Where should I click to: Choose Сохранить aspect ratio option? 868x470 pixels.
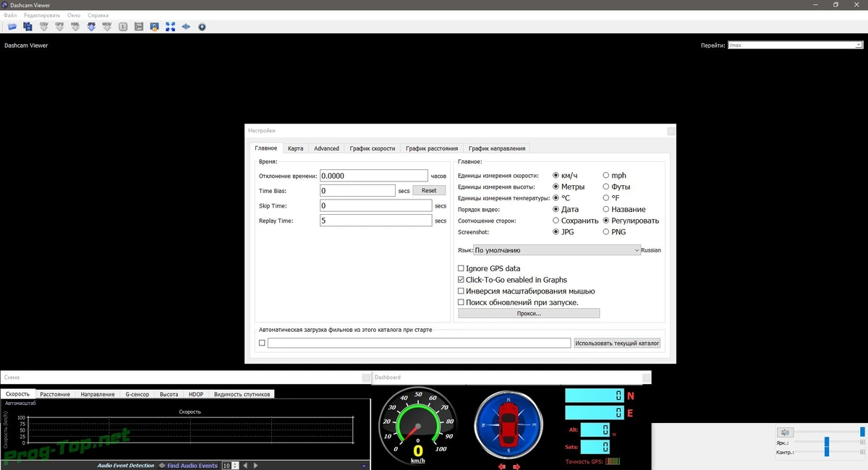click(575, 221)
